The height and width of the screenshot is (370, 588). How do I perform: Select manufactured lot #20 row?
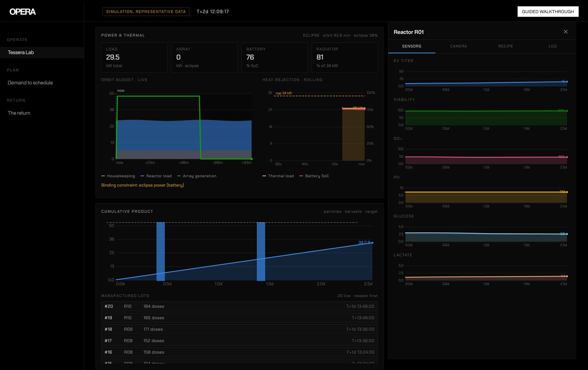239,306
